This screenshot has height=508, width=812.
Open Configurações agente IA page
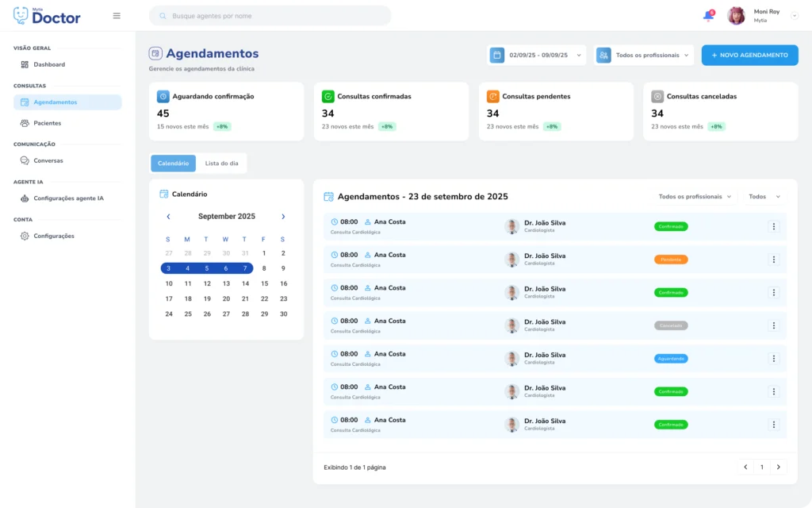[68, 198]
